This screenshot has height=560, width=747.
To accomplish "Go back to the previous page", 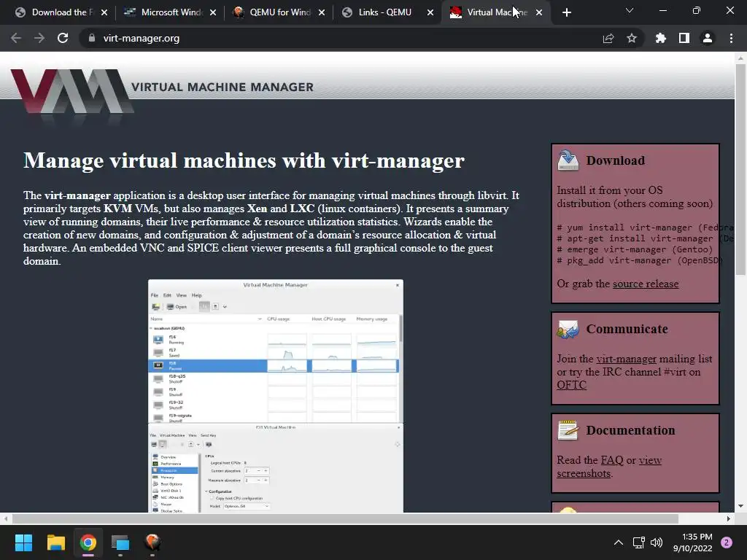I will click(16, 38).
